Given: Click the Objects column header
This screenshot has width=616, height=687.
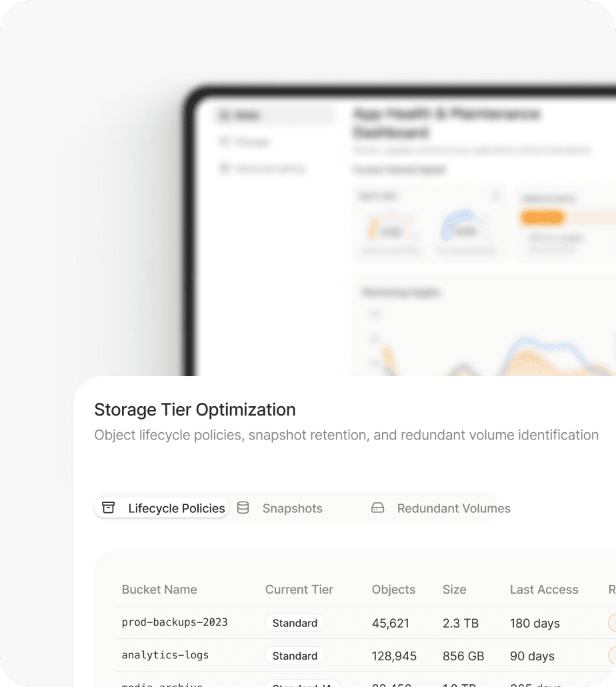Looking at the screenshot, I should 393,590.
